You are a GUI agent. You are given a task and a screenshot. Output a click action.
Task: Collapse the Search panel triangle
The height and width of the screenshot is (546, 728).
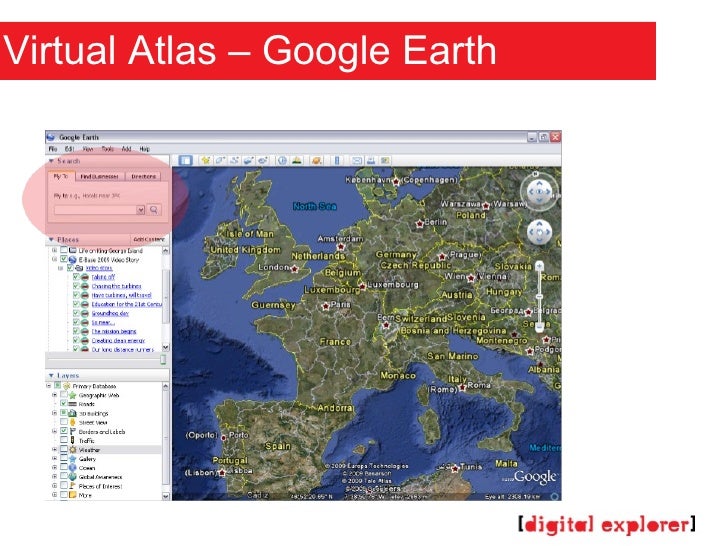(x=51, y=161)
